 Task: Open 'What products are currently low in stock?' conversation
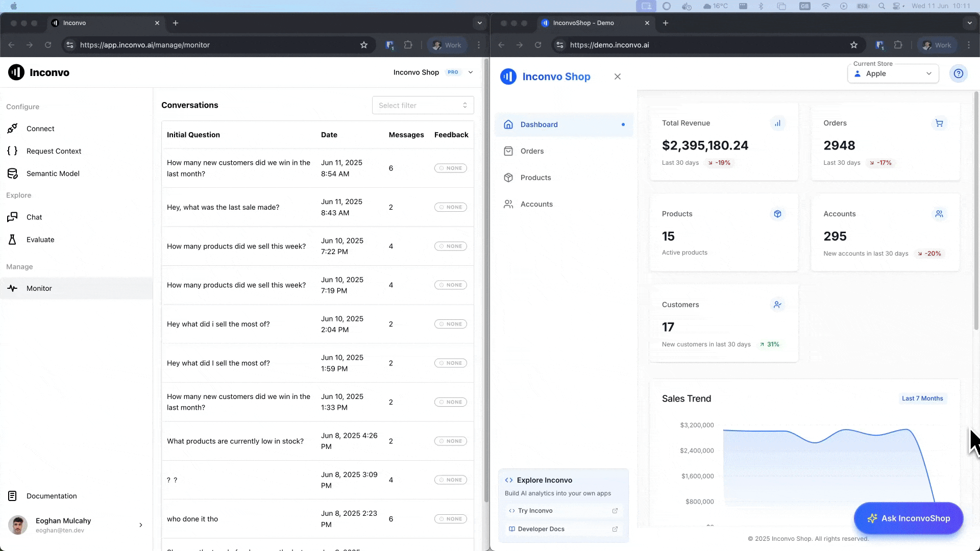coord(317,441)
